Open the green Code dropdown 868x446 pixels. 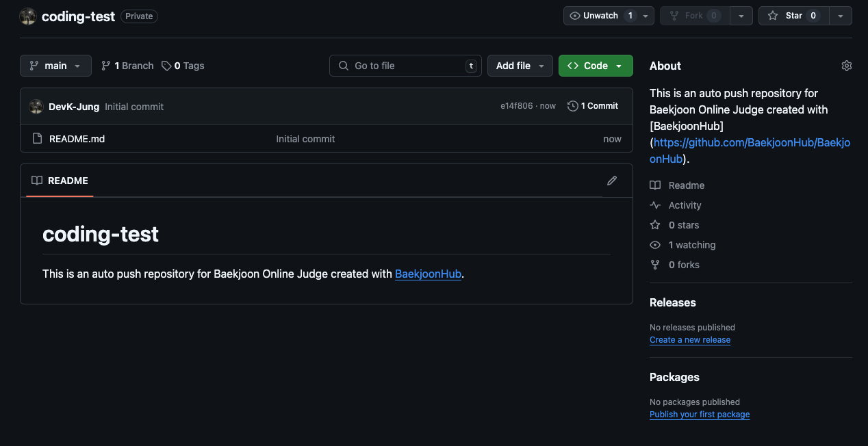(595, 66)
